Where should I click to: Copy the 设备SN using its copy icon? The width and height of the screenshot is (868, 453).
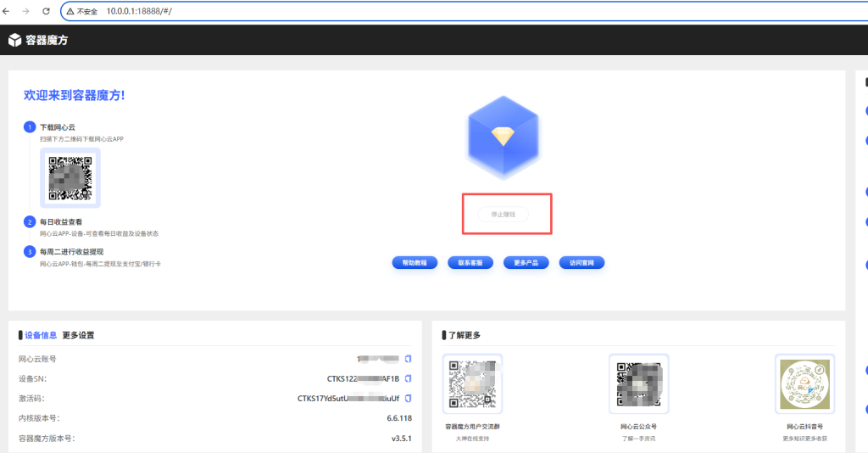click(x=408, y=378)
